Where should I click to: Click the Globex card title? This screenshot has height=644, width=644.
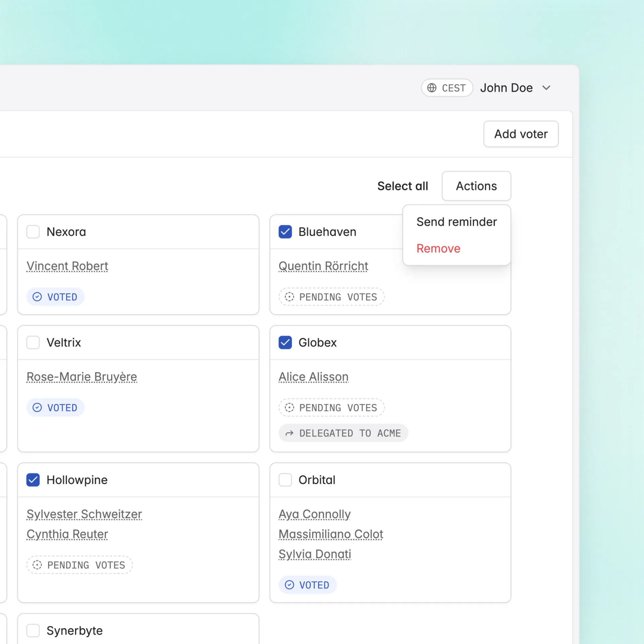coord(318,342)
